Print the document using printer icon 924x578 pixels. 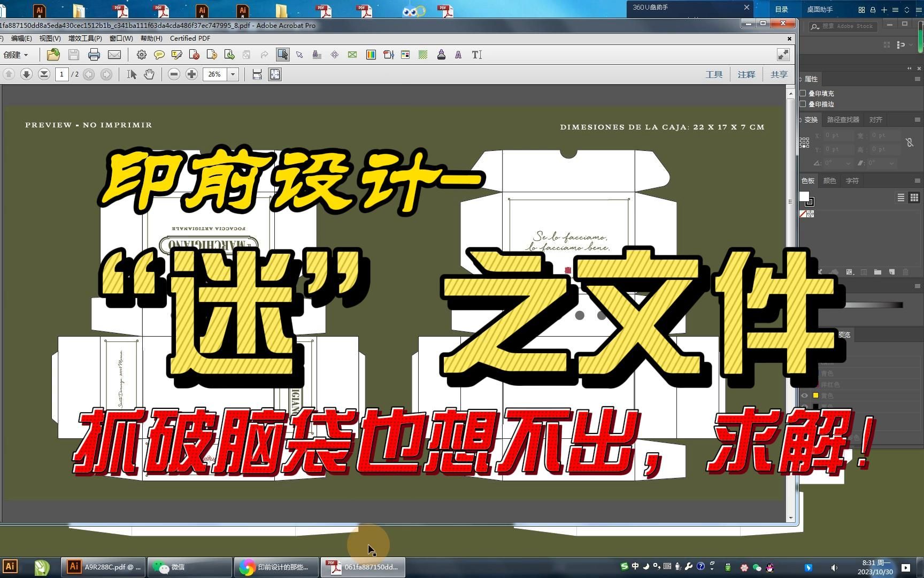(94, 55)
